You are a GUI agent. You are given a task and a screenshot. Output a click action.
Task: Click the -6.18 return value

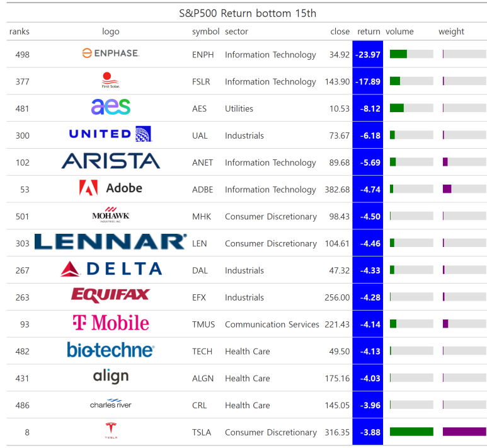coord(370,135)
